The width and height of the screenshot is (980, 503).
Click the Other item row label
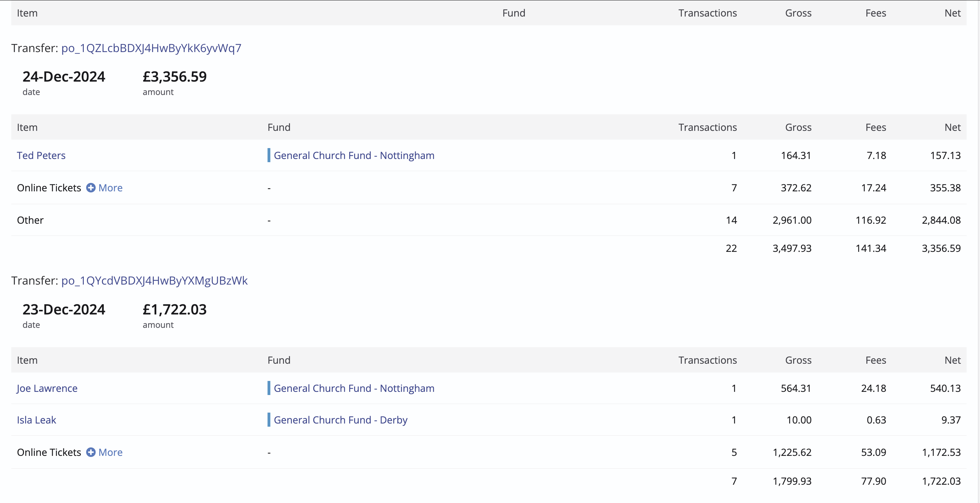click(x=30, y=220)
